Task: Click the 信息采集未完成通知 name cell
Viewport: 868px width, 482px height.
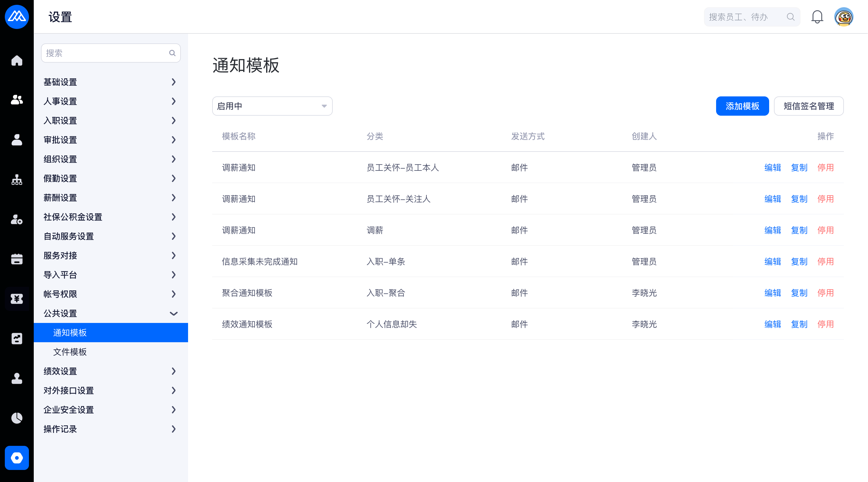Action: tap(260, 261)
